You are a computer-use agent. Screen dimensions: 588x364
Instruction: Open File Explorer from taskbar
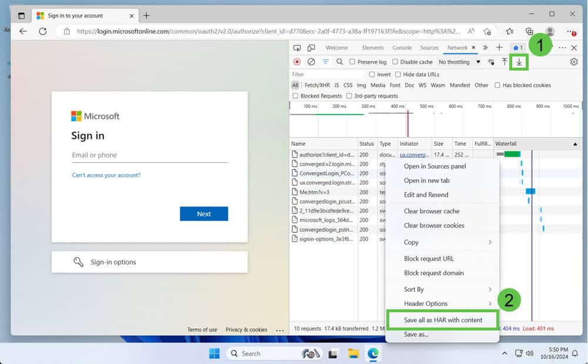point(353,353)
